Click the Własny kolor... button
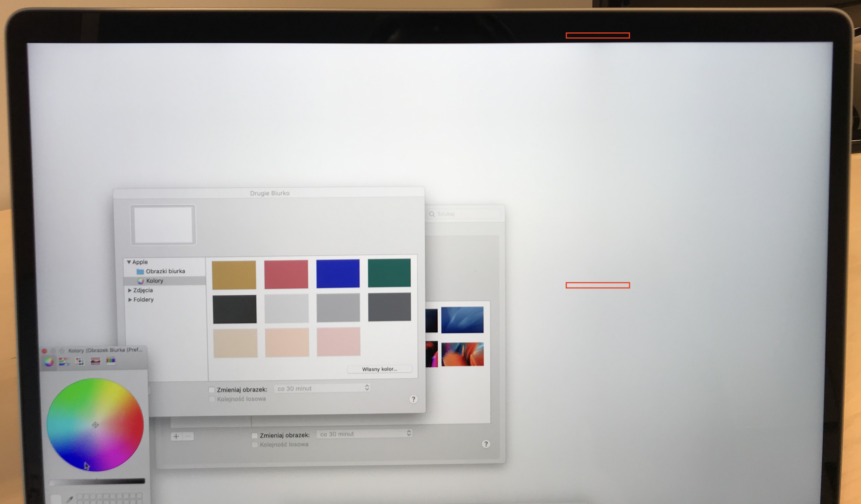861x504 pixels. click(379, 369)
